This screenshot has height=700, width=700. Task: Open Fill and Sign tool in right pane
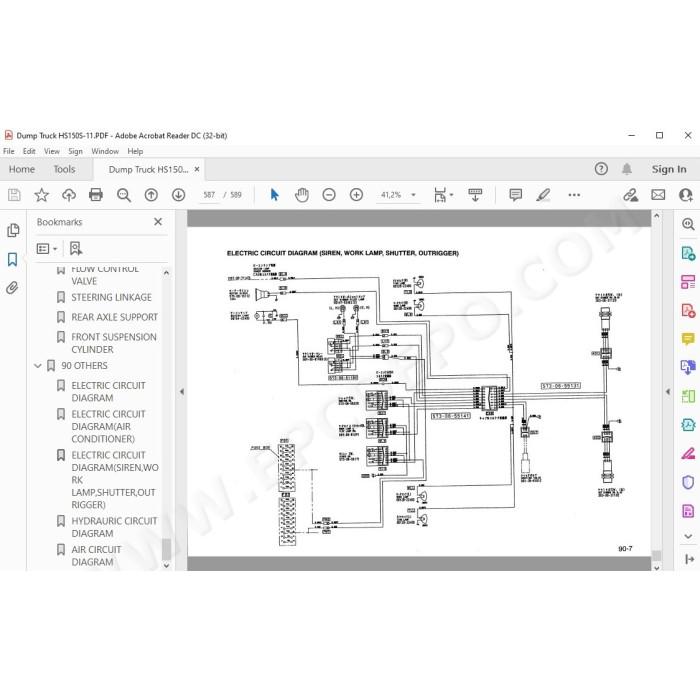coord(688,454)
